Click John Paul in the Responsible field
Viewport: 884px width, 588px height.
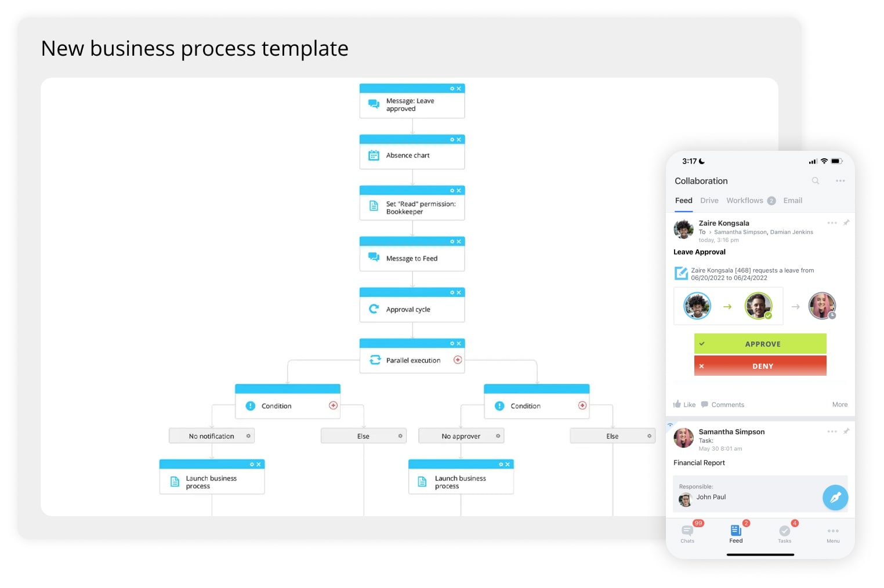[x=711, y=497]
